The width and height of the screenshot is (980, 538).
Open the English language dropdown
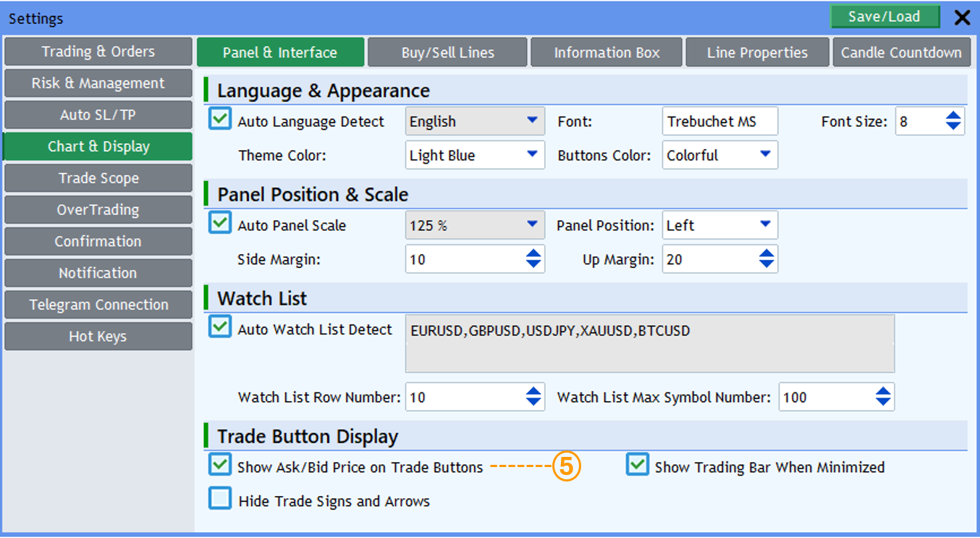point(475,121)
